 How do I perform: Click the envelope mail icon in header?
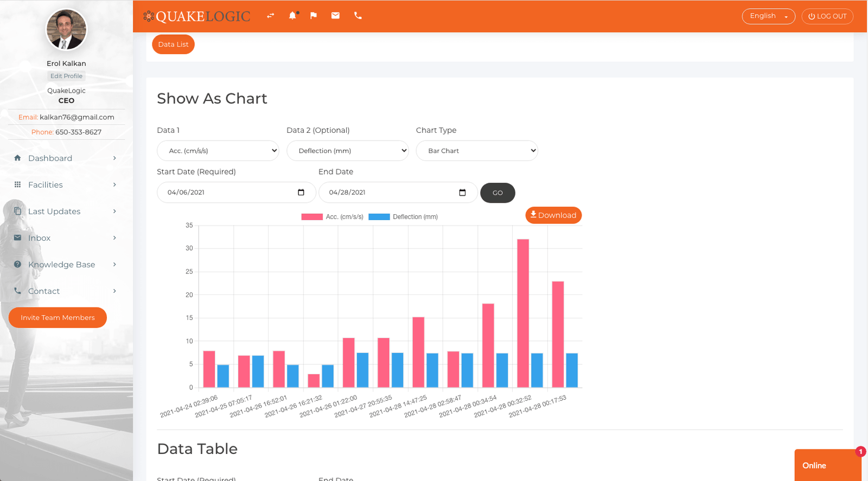(x=335, y=16)
